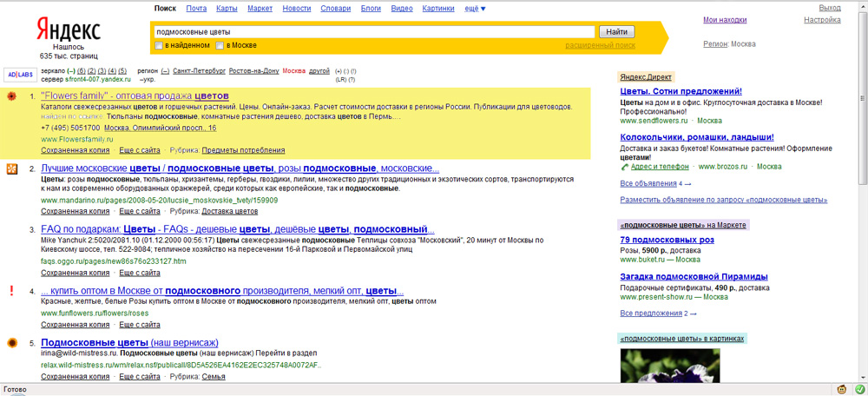This screenshot has height=396, width=868.
Task: Click the monkey icon in status bar
Action: pos(842,389)
